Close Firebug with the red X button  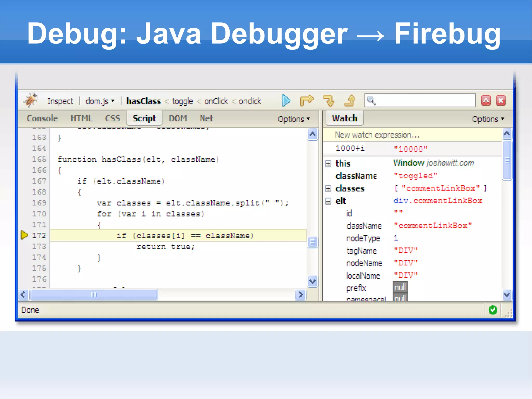pos(501,100)
